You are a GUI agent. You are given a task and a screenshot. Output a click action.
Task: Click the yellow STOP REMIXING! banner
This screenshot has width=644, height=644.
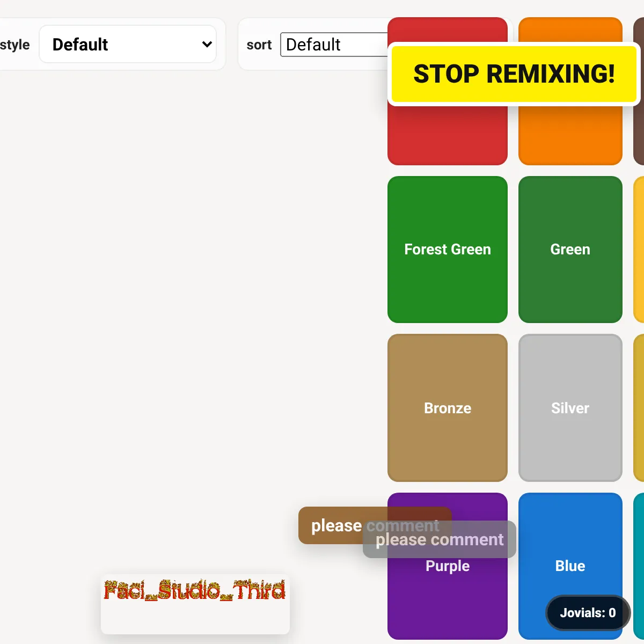tap(514, 74)
